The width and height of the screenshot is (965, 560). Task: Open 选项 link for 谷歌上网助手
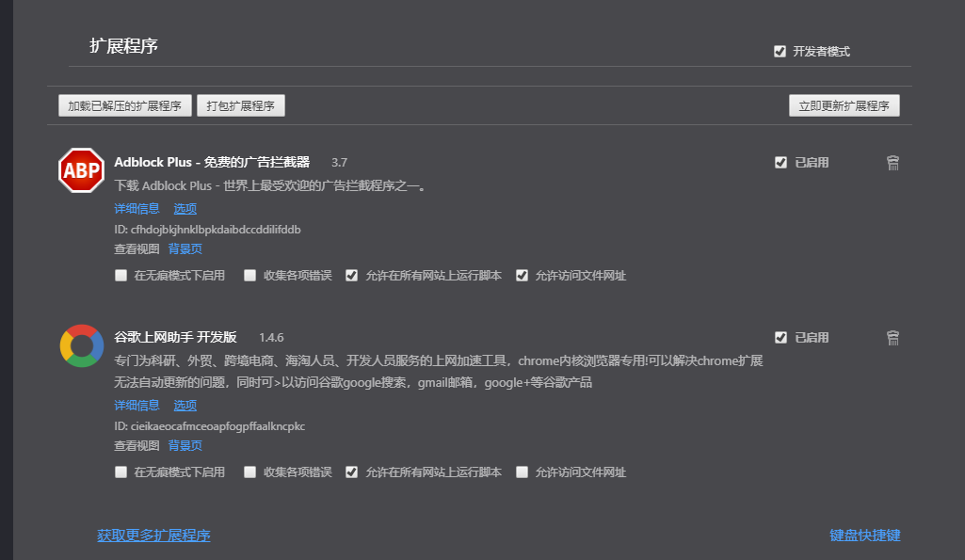185,405
